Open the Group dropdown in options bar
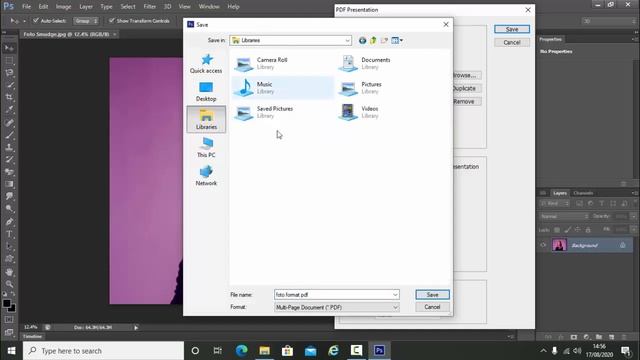The height and width of the screenshot is (360, 640). tap(86, 21)
